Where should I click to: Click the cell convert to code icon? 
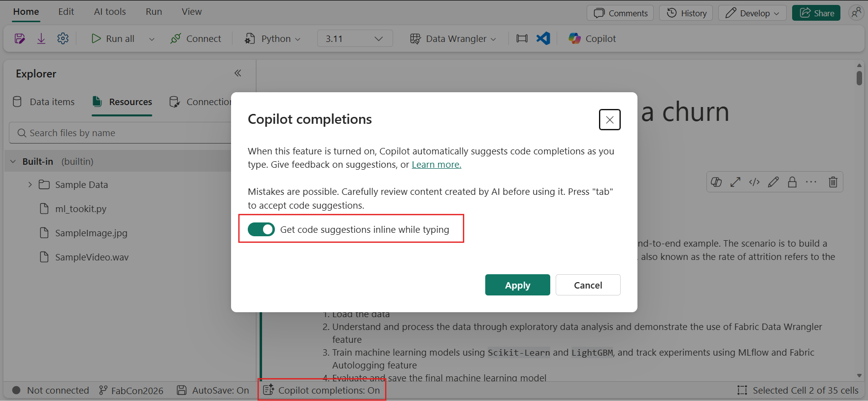point(754,182)
